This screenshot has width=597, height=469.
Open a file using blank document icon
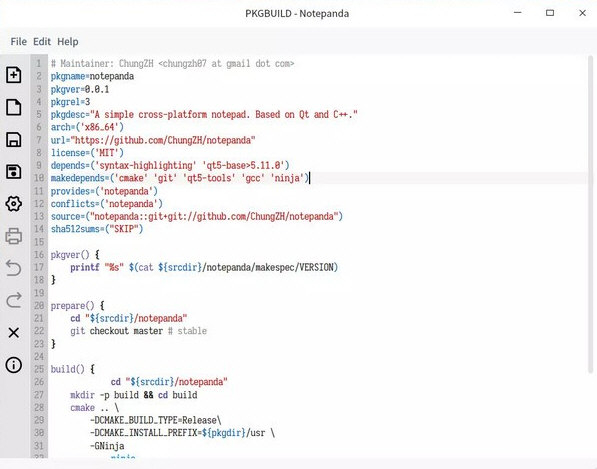point(14,107)
